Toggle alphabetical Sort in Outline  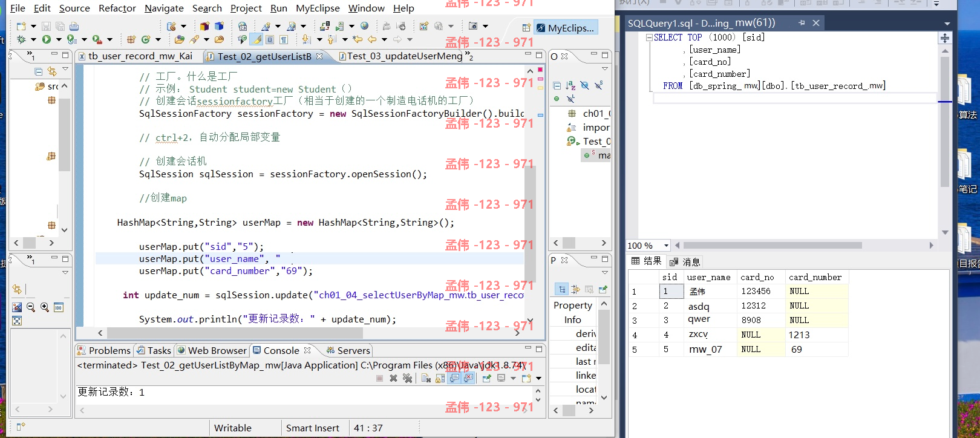(570, 85)
